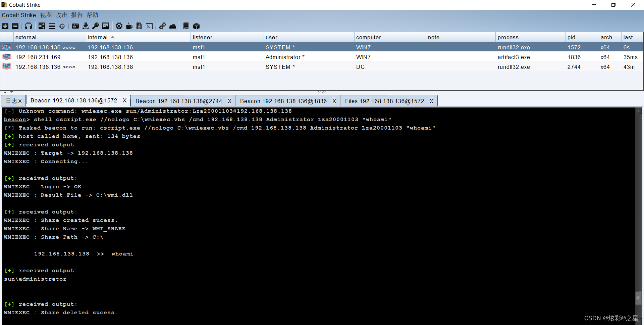Click the beacon icon for the rundll32.exe pid 1572 row

point(7,47)
